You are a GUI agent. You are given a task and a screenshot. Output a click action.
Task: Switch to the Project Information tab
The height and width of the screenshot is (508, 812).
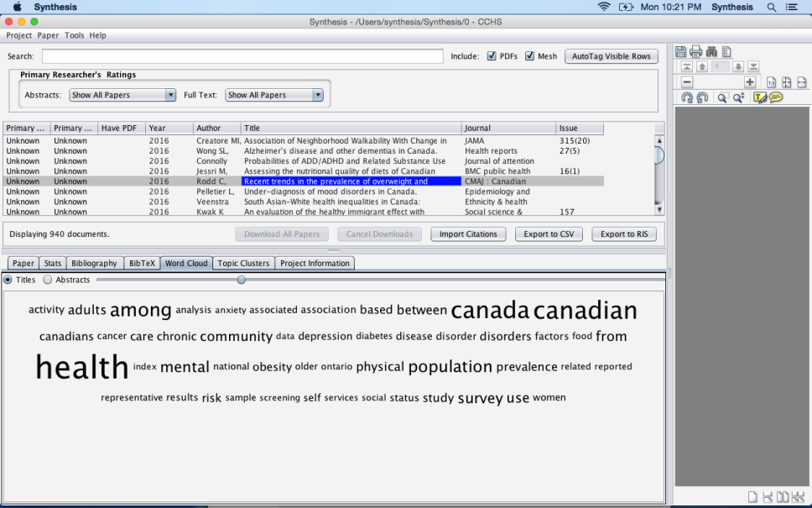click(315, 264)
